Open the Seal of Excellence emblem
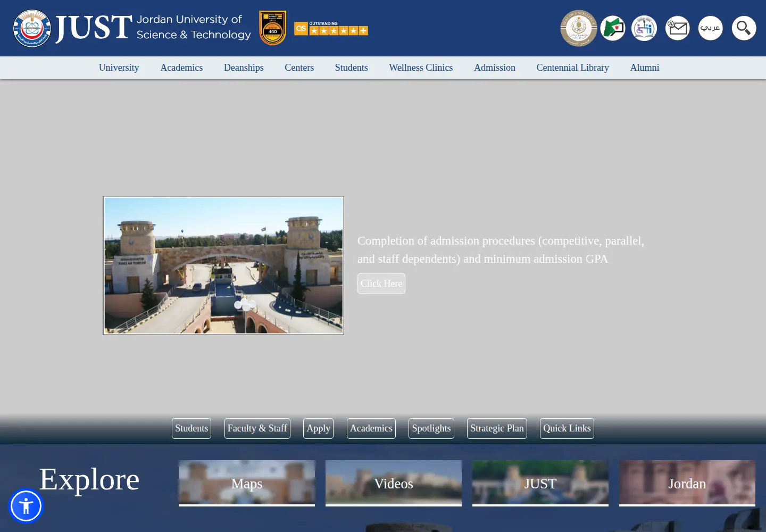This screenshot has width=766, height=532. [579, 28]
